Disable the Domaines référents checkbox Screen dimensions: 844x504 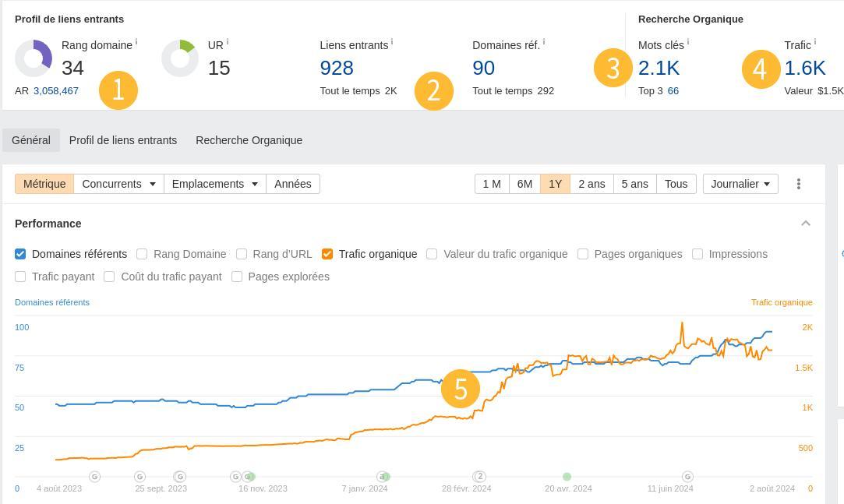click(x=20, y=254)
